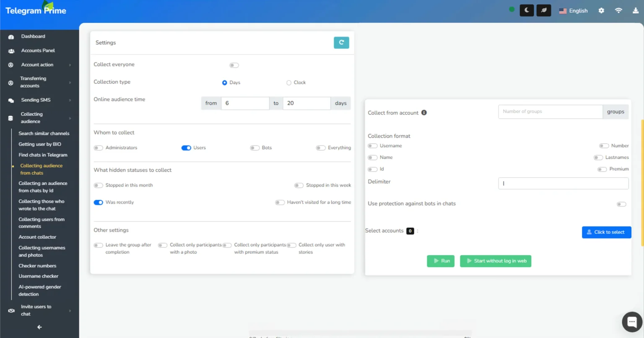644x338 pixels.
Task: Open the Dashboard via speedometer icon
Action: coord(10,37)
